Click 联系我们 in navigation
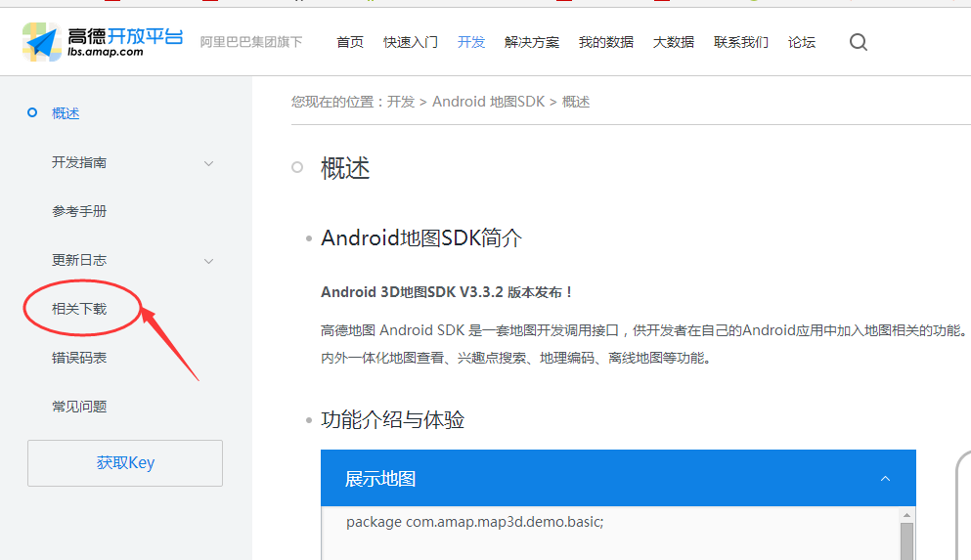This screenshot has height=560, width=971. click(x=741, y=42)
